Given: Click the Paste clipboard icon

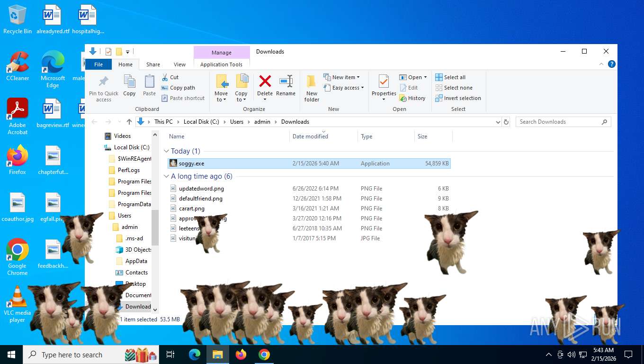Looking at the screenshot, I should tap(149, 82).
